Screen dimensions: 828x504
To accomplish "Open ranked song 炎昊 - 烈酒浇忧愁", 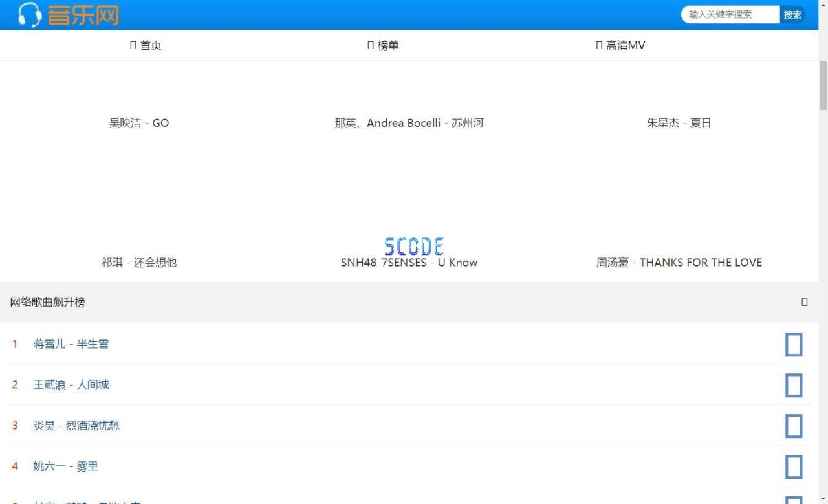I will [76, 426].
